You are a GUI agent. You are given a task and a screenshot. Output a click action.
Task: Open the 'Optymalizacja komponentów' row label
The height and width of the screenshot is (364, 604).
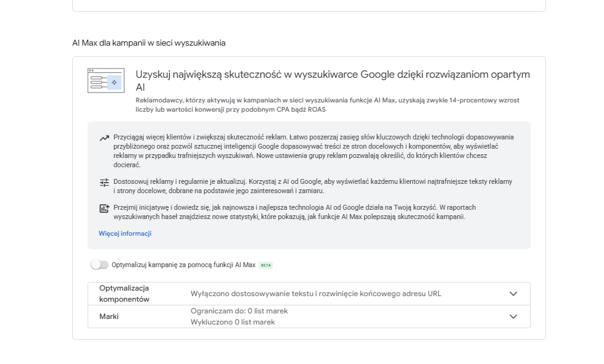[x=124, y=294]
